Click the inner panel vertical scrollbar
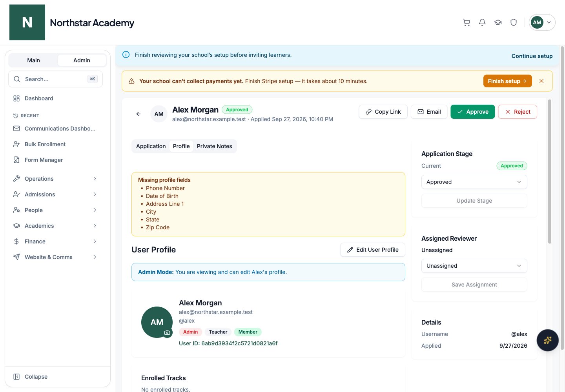Screen dimensions: 565x392 click(x=550, y=172)
